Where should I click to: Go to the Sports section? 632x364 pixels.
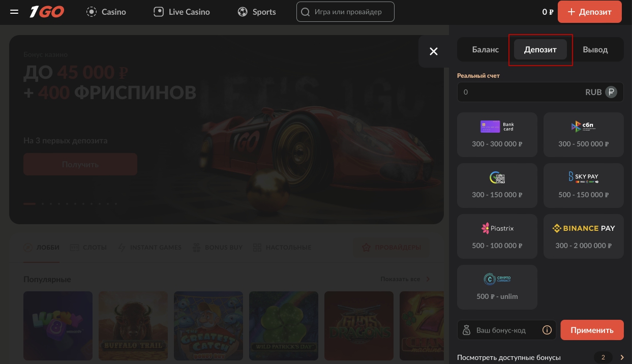coord(257,12)
